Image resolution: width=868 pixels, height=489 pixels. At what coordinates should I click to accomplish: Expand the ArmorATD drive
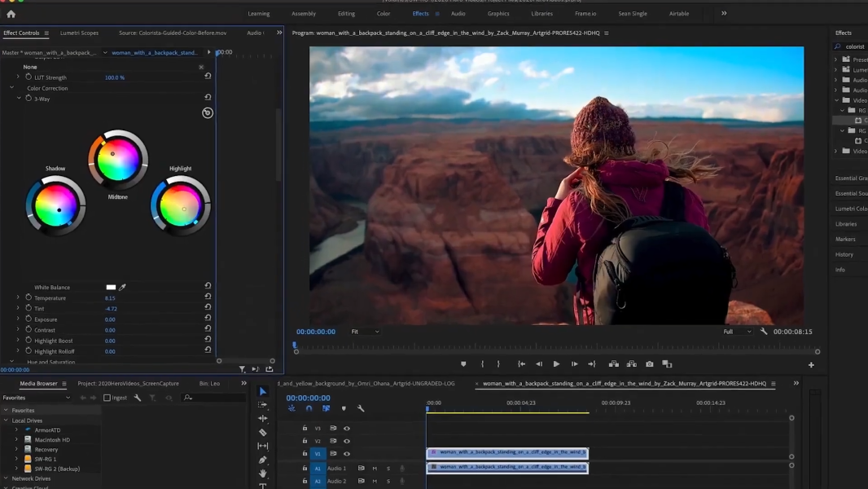(x=16, y=430)
